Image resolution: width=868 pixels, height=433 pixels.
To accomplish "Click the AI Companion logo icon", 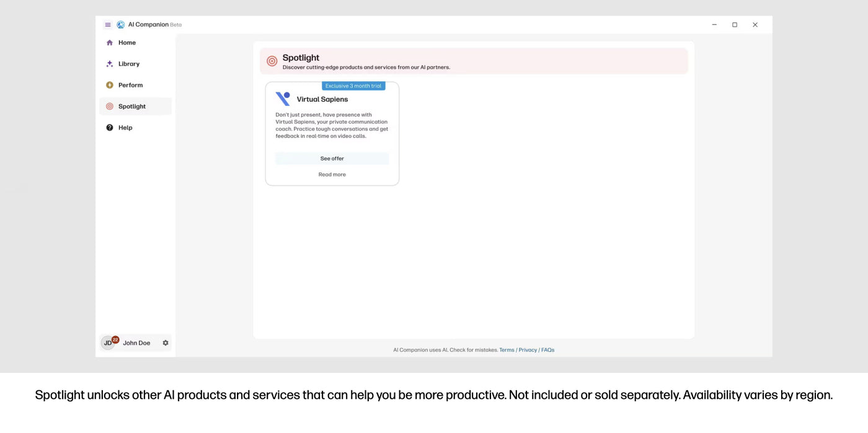I will pyautogui.click(x=121, y=25).
